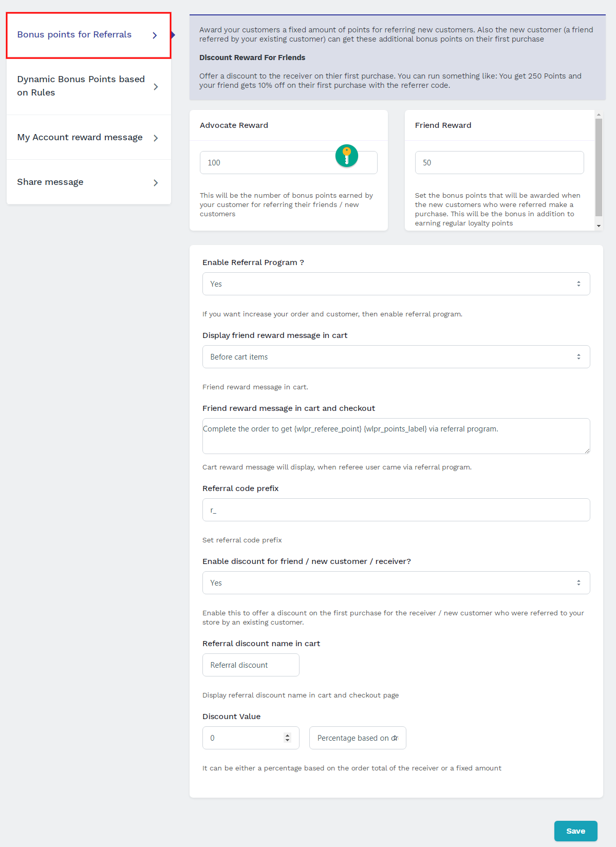Click scroll-down arrow in Friend Reward panel
616x847 pixels.
599,226
